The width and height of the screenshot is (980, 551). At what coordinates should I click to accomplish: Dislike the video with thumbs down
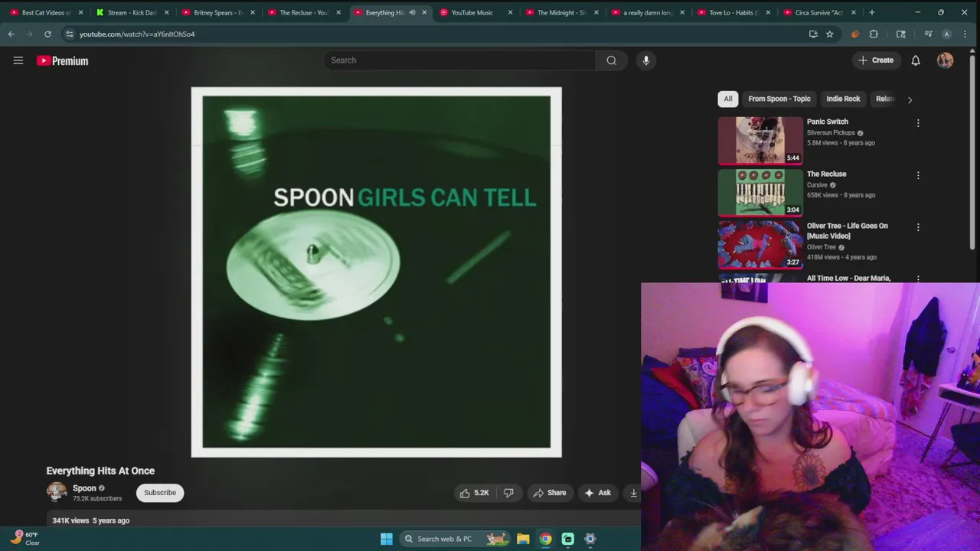pos(508,493)
